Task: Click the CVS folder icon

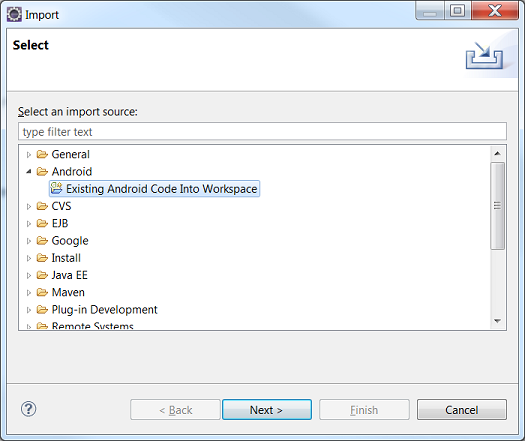Action: click(x=42, y=206)
